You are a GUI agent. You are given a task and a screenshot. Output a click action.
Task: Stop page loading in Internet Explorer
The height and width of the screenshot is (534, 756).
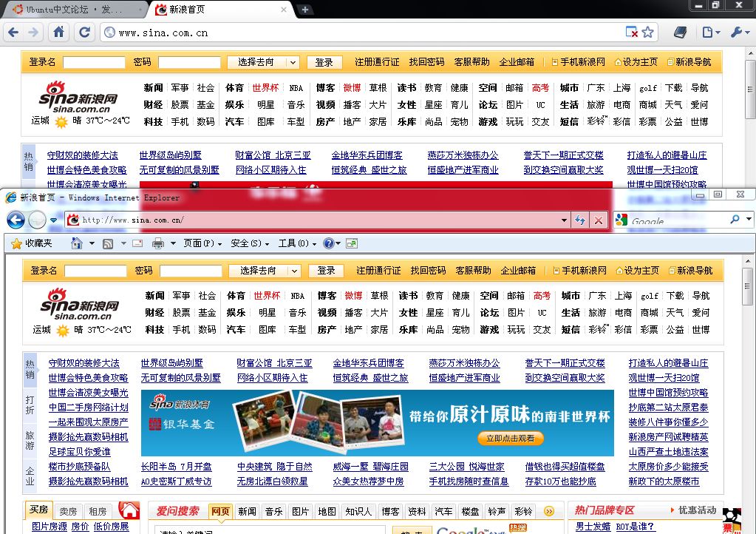click(599, 220)
